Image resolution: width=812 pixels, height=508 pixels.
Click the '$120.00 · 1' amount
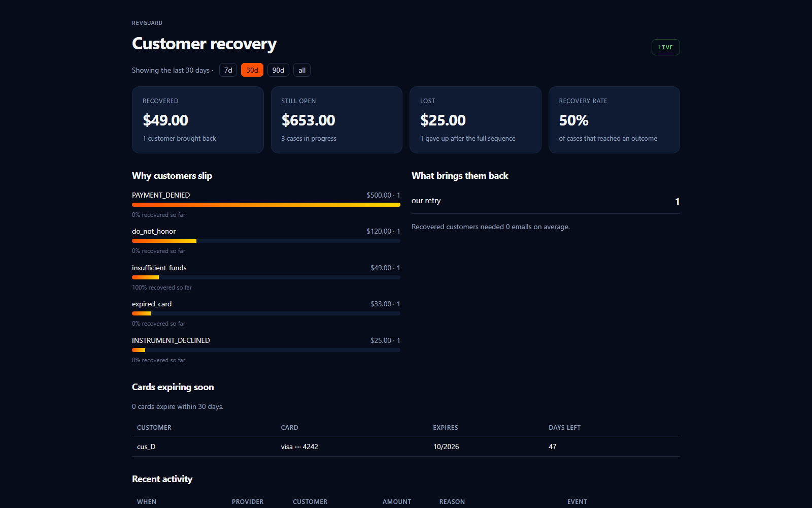[x=384, y=231]
